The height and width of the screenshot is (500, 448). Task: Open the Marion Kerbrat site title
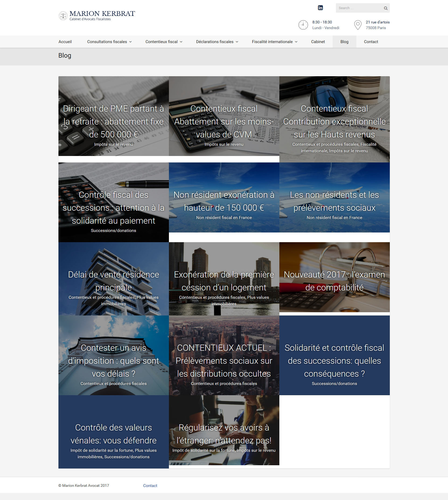(102, 13)
